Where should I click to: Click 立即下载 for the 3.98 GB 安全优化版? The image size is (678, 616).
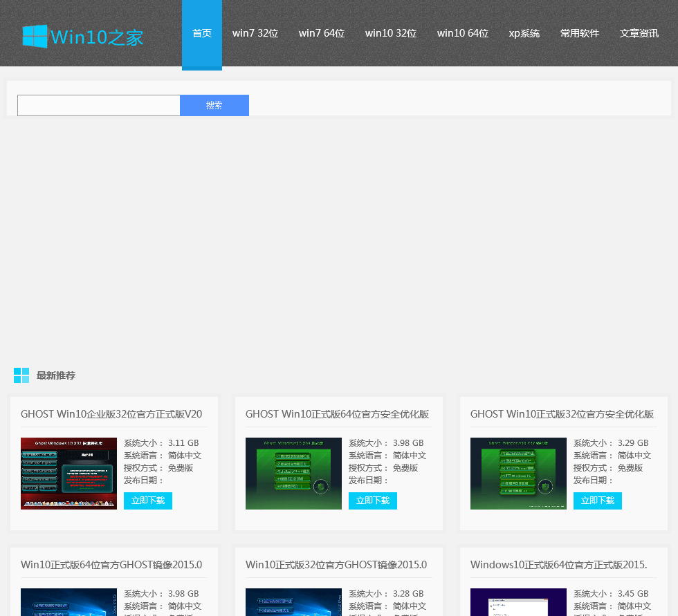[x=373, y=501]
